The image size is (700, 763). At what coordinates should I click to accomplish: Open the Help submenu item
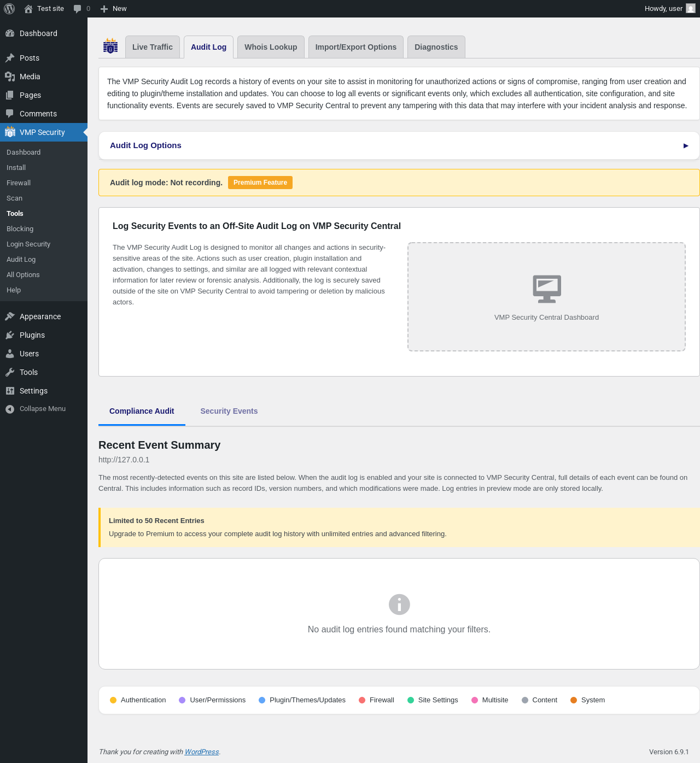point(14,290)
